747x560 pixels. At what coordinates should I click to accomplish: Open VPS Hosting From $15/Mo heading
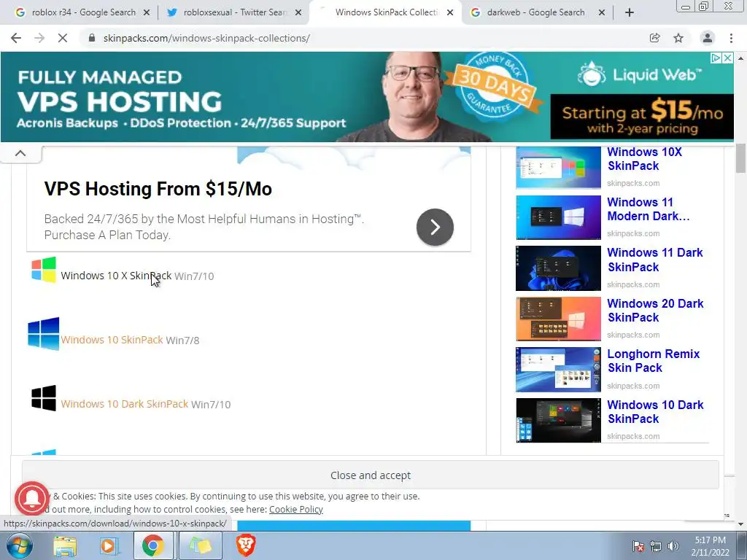click(x=158, y=189)
